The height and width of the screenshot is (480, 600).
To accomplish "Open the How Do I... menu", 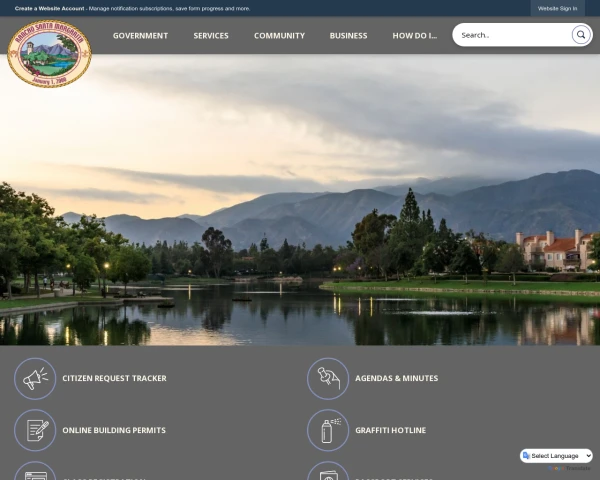I will click(x=414, y=36).
